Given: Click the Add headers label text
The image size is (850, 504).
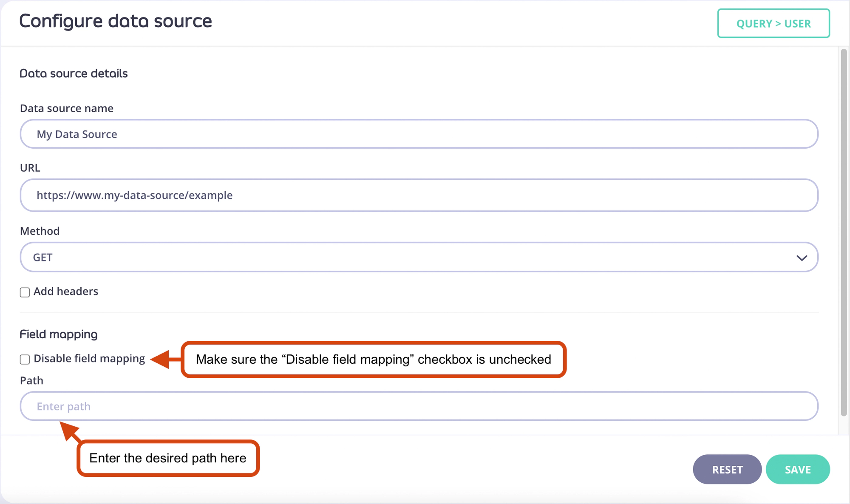Looking at the screenshot, I should 66,292.
